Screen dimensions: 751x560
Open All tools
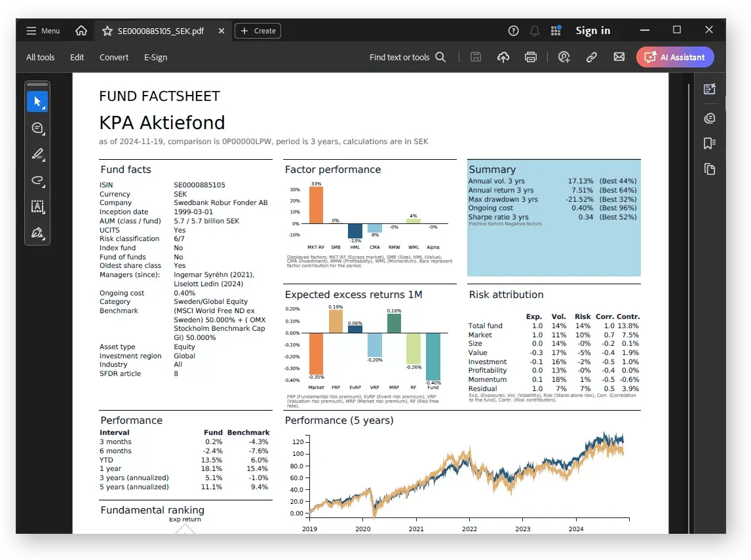(x=40, y=57)
